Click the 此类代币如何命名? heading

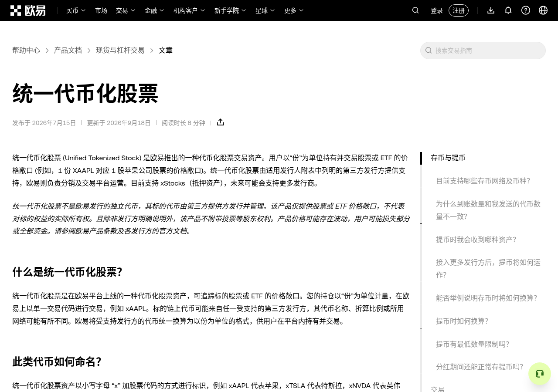[x=57, y=362]
